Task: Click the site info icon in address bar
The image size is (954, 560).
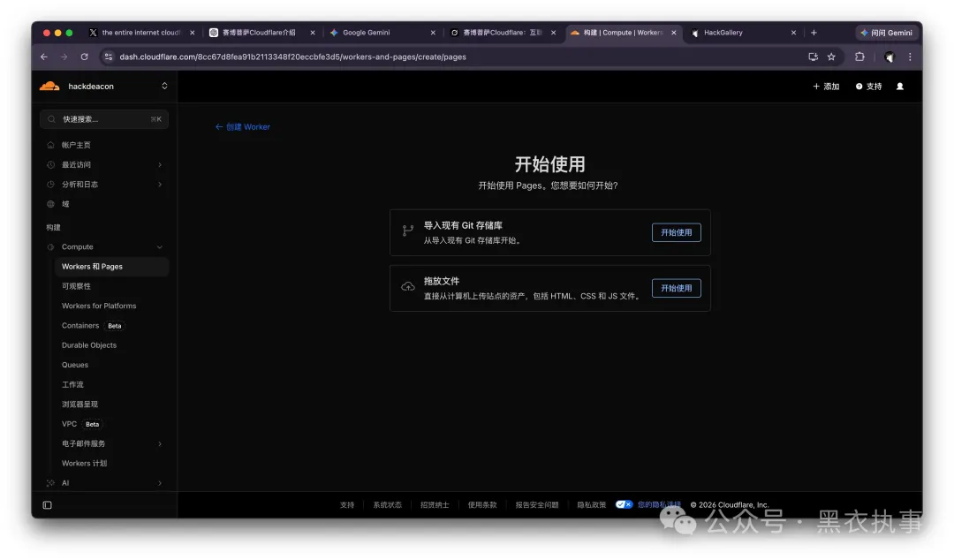Action: tap(109, 57)
